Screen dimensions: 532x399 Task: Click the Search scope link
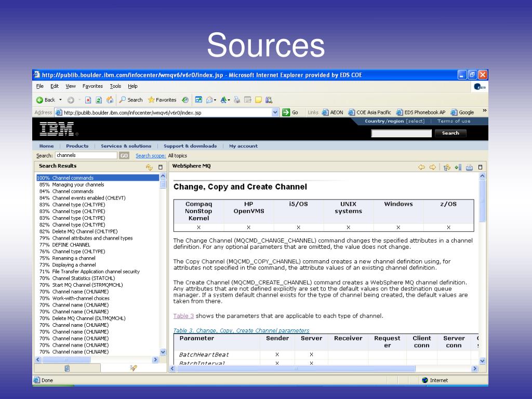[151, 156]
